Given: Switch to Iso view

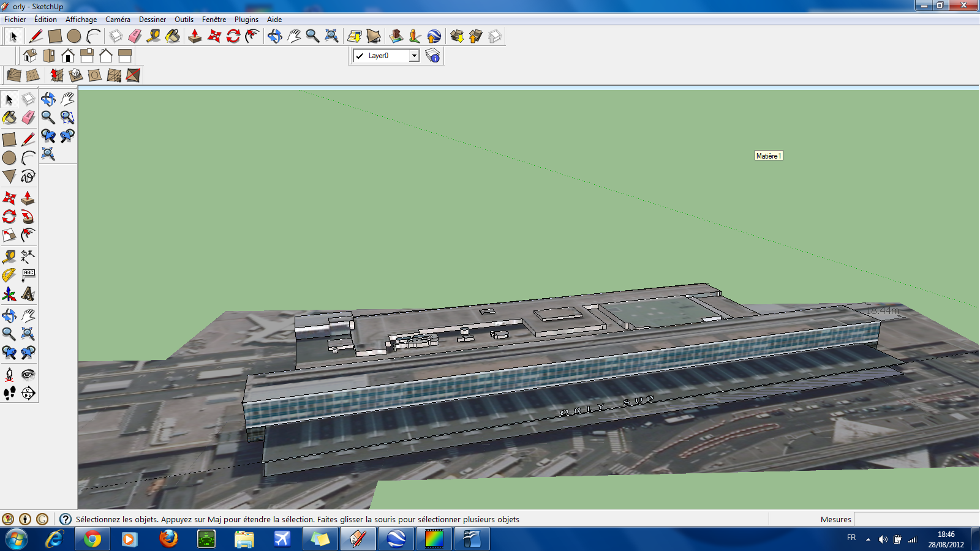Looking at the screenshot, I should [29, 56].
